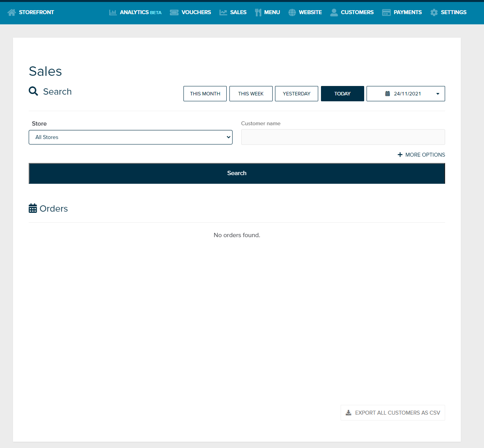
Task: Click the Vouchers ticket icon
Action: [174, 13]
